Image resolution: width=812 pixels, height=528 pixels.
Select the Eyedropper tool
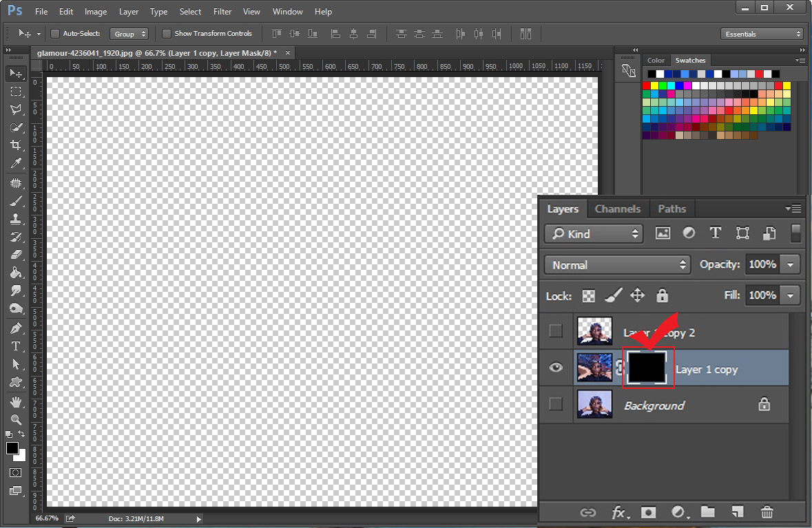click(x=16, y=163)
